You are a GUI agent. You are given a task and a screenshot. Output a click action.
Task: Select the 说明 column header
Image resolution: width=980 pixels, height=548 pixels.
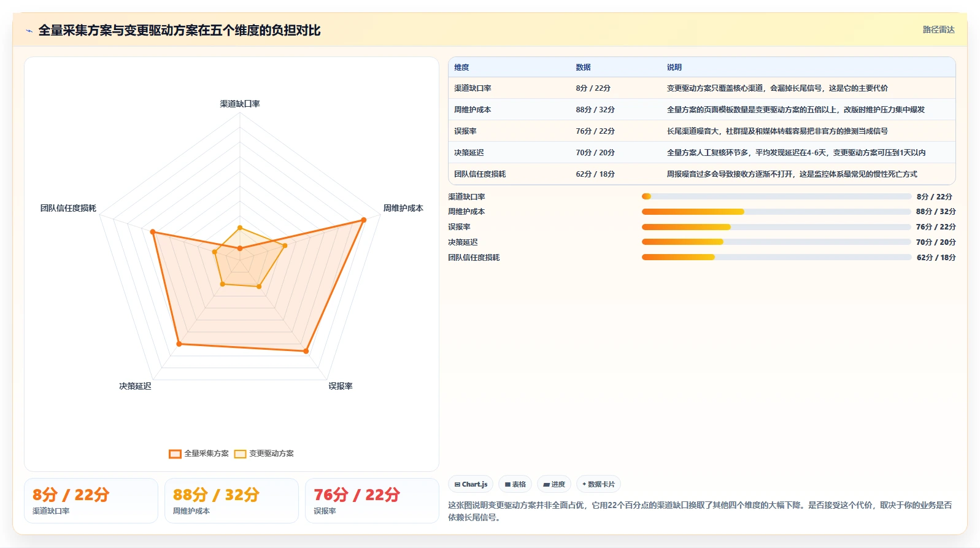tap(674, 68)
